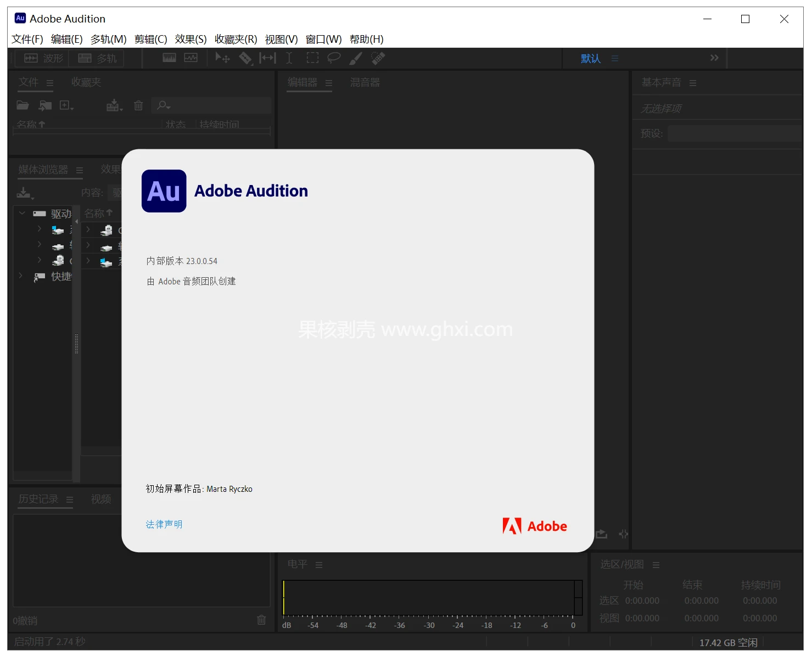Open the 媒体浏览器 panel menu

coord(79,170)
